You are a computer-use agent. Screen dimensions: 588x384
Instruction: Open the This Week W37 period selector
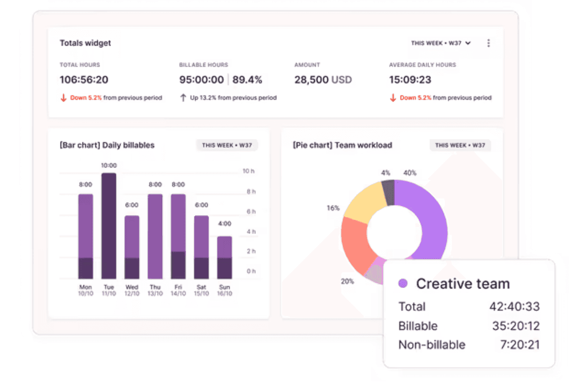439,43
